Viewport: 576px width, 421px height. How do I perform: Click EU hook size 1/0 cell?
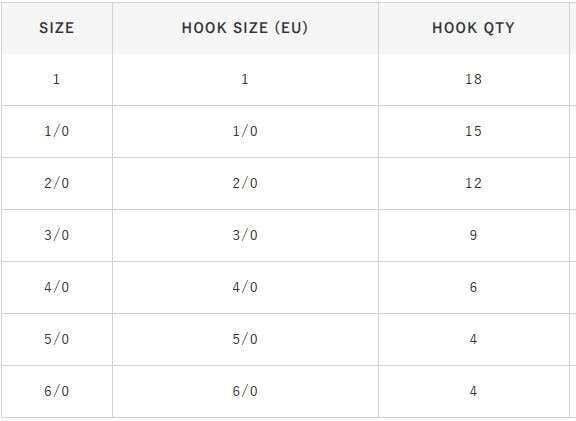tap(245, 131)
